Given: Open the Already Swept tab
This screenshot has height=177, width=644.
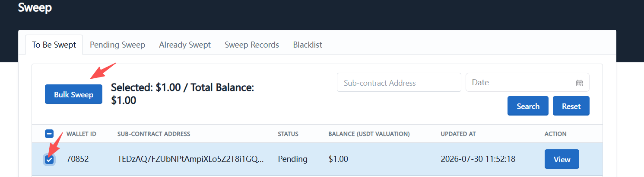Looking at the screenshot, I should tap(185, 45).
